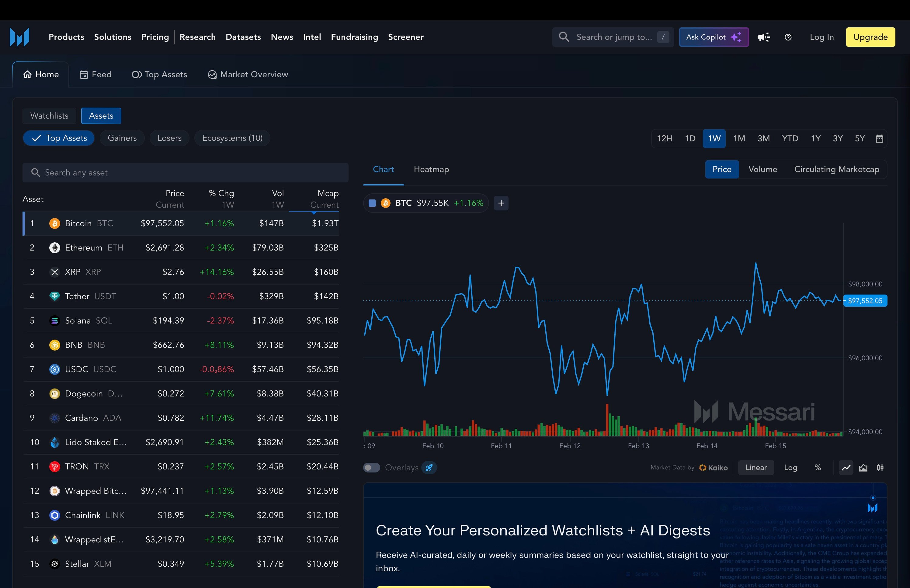Click the Messari logo in the header
The image size is (910, 588).
19,37
